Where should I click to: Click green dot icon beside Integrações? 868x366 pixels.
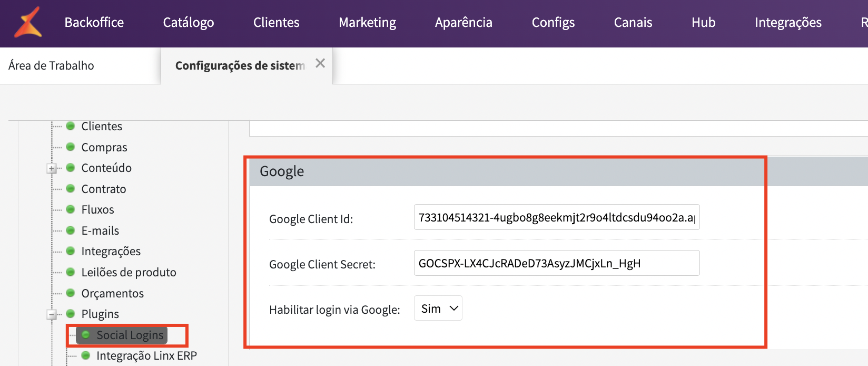pyautogui.click(x=71, y=251)
